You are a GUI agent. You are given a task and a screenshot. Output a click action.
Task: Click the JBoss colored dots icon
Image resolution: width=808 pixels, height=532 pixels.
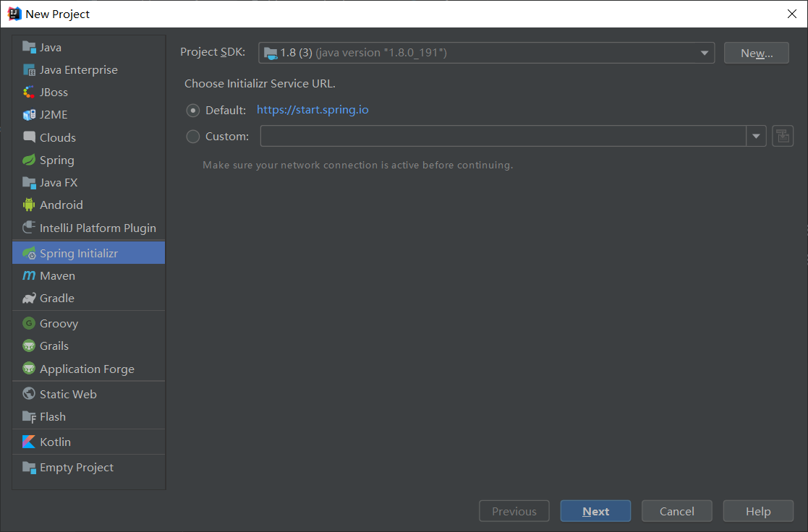pos(29,93)
